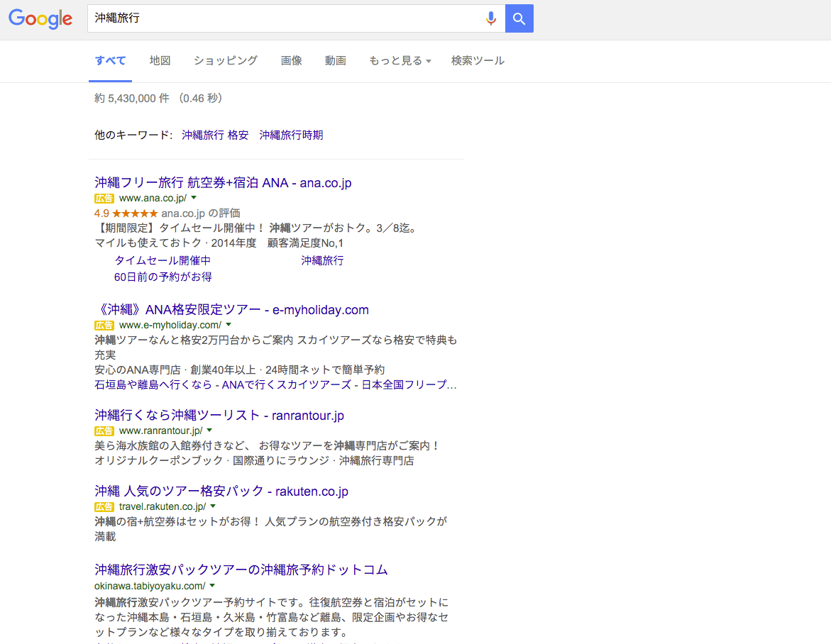This screenshot has width=831, height=644.
Task: Open dropdown arrow next to www.ana.co.jp
Action: (194, 198)
